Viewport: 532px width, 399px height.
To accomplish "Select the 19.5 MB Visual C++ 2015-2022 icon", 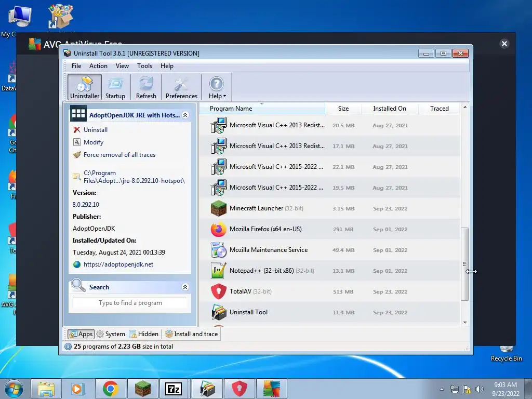I will (x=219, y=188).
